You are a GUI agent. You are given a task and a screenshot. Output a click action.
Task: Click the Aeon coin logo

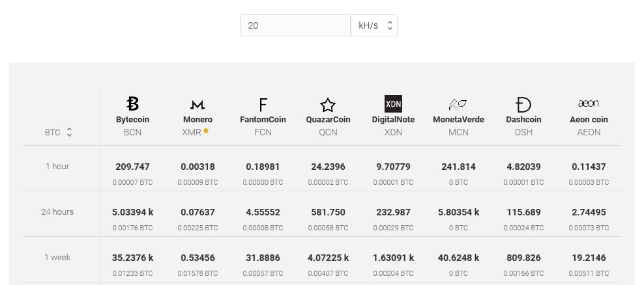coord(588,103)
